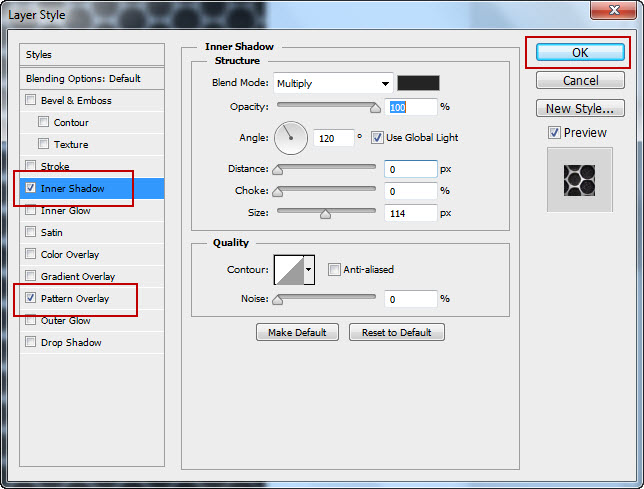Enable the Outer Glow checkbox

coord(30,320)
